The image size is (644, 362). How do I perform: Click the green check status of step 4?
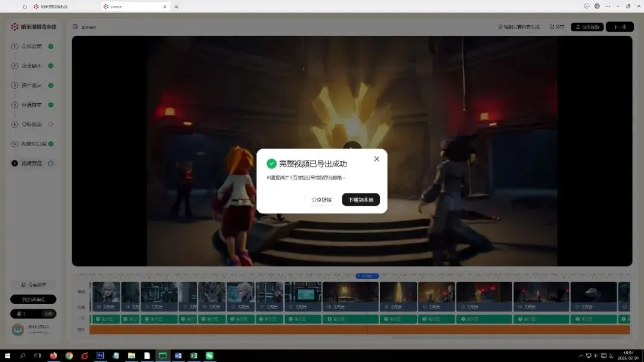pyautogui.click(x=51, y=105)
